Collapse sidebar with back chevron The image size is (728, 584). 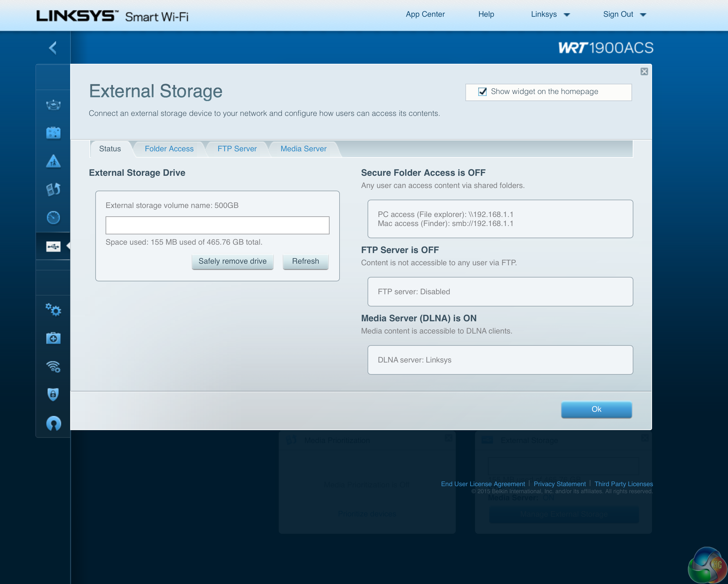click(x=53, y=48)
